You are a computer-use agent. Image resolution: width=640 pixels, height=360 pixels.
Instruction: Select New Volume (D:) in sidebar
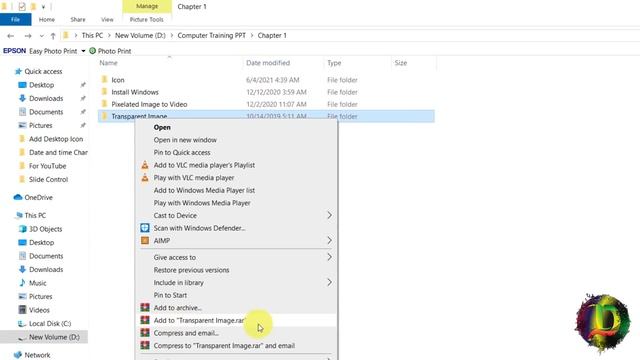[x=54, y=337]
